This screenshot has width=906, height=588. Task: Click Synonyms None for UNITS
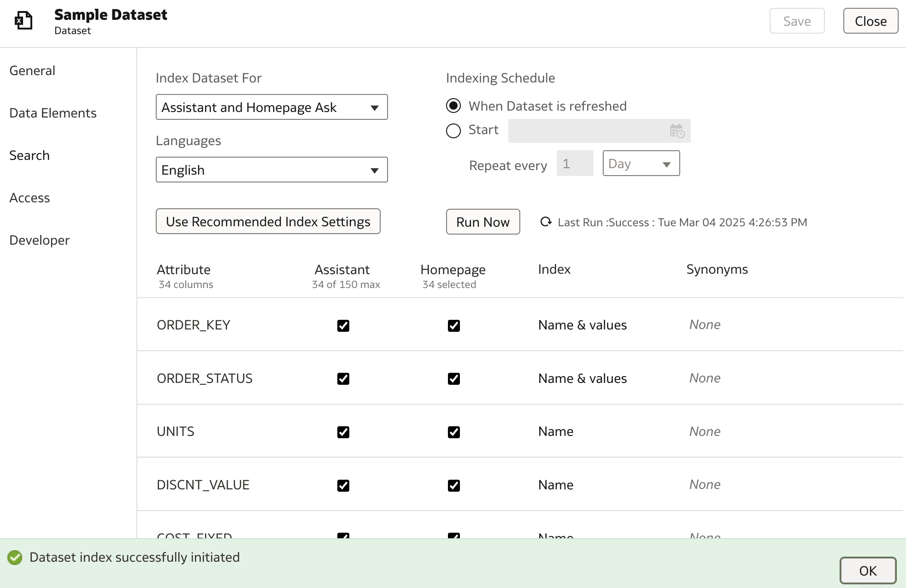tap(705, 431)
